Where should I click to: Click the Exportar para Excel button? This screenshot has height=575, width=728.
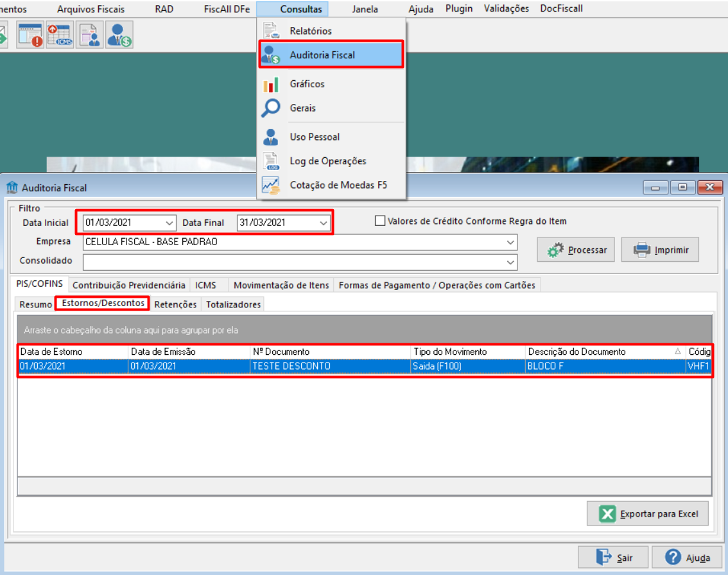pyautogui.click(x=648, y=514)
